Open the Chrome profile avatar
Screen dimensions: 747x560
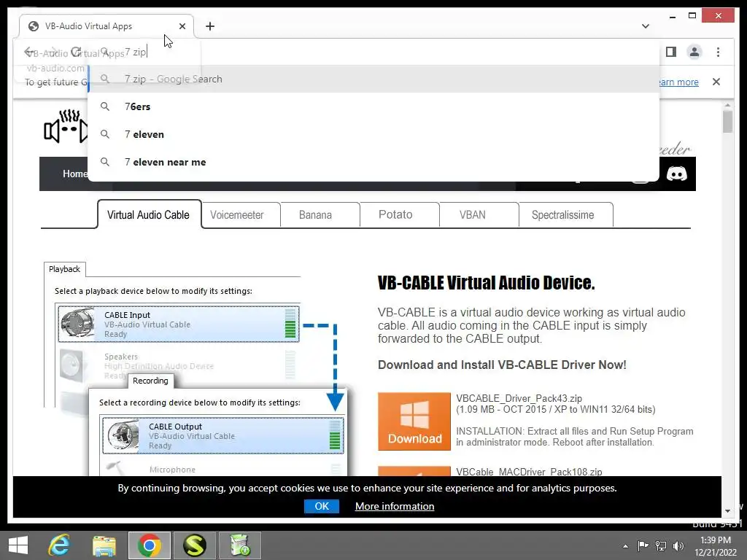[694, 52]
